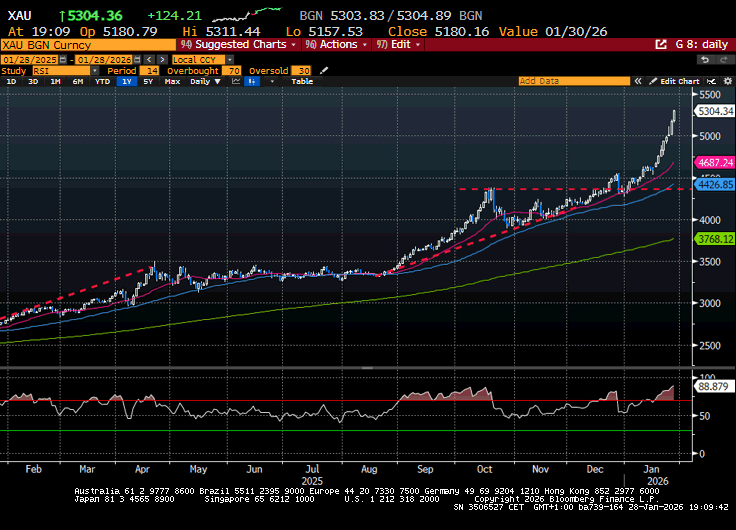Switch range to YTD
The image size is (736, 530).
click(x=102, y=81)
